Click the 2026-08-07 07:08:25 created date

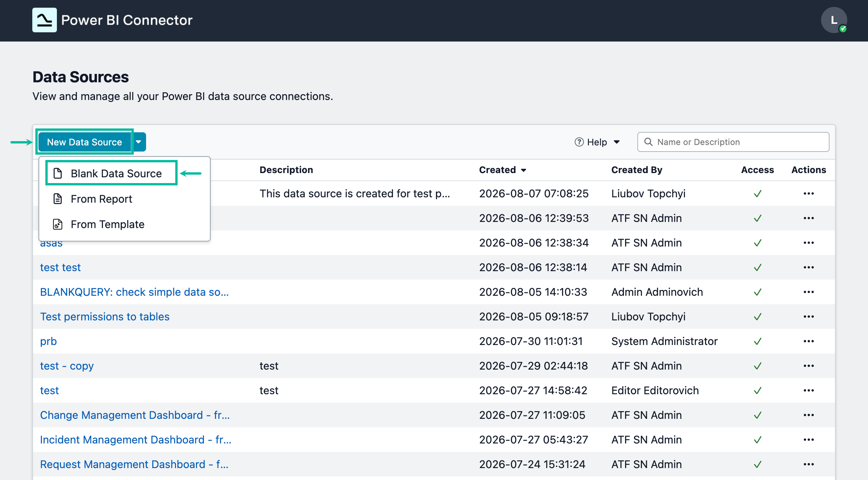pos(534,193)
